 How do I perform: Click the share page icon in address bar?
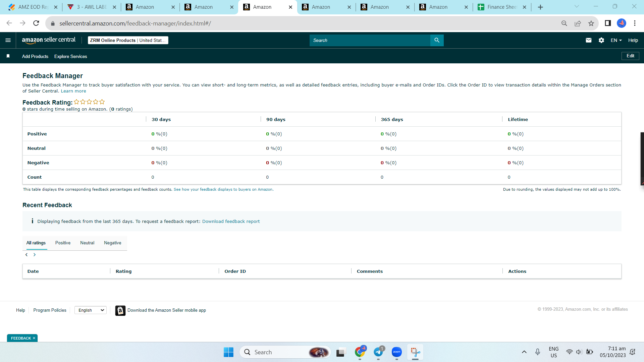pos(578,23)
